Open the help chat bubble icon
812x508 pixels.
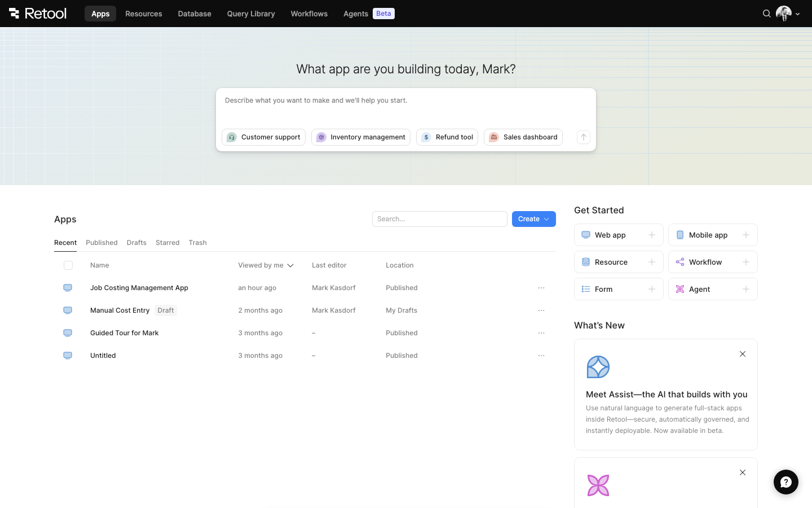click(x=785, y=482)
